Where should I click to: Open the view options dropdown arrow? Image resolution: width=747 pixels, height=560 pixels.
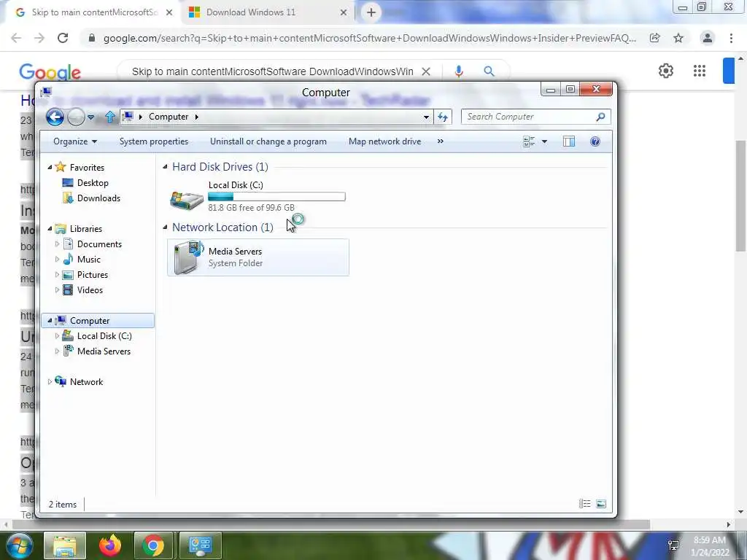click(x=544, y=141)
